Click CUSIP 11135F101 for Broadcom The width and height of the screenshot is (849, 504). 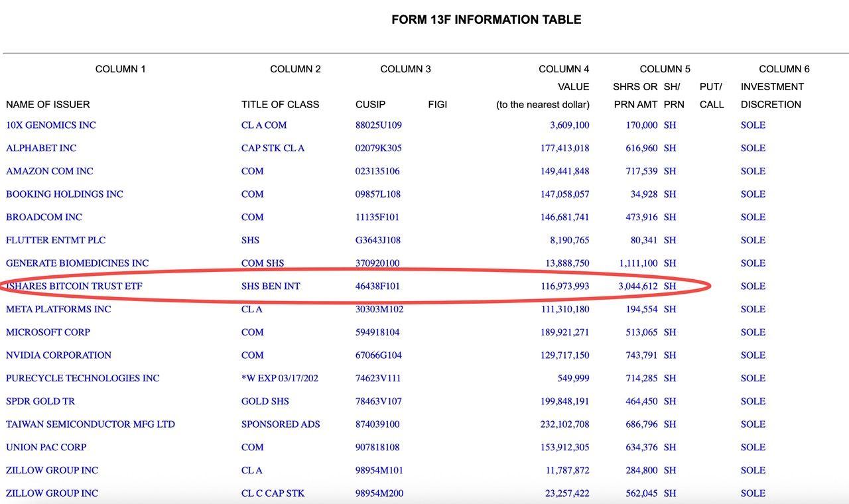[x=377, y=217]
